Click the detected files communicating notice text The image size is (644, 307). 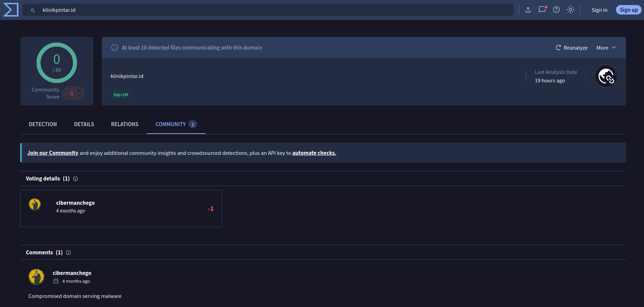click(192, 48)
